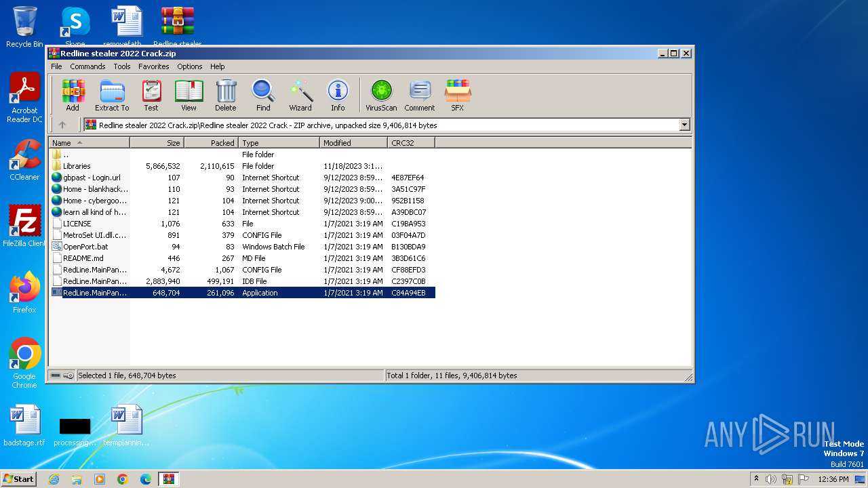
Task: Open the Commands menu
Action: tap(87, 66)
